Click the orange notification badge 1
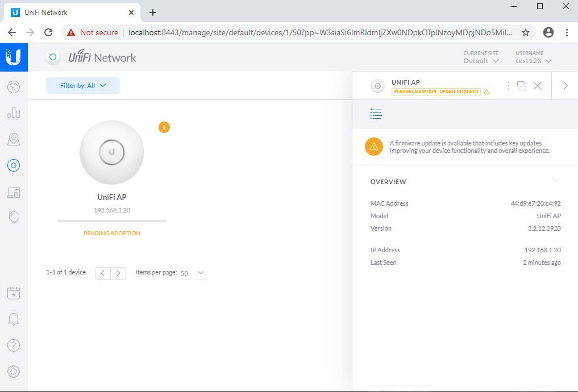The image size is (578, 392). point(164,127)
